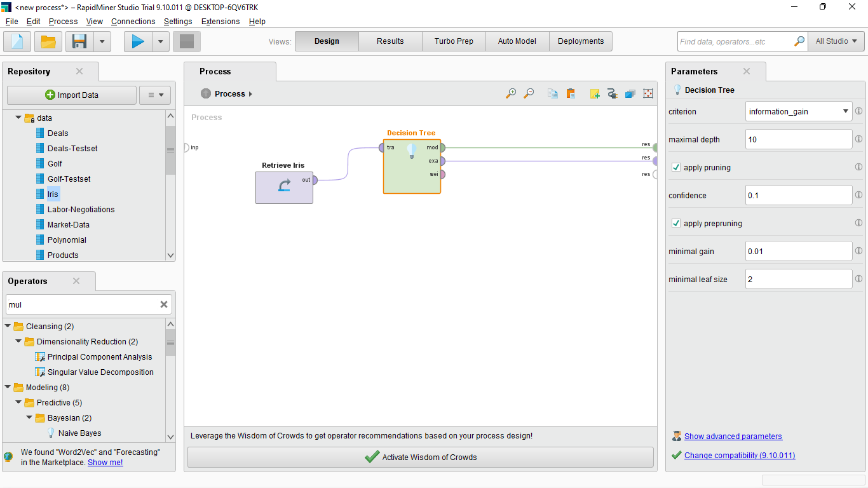Collapse the data repository folder
The width and height of the screenshot is (868, 488).
point(18,118)
